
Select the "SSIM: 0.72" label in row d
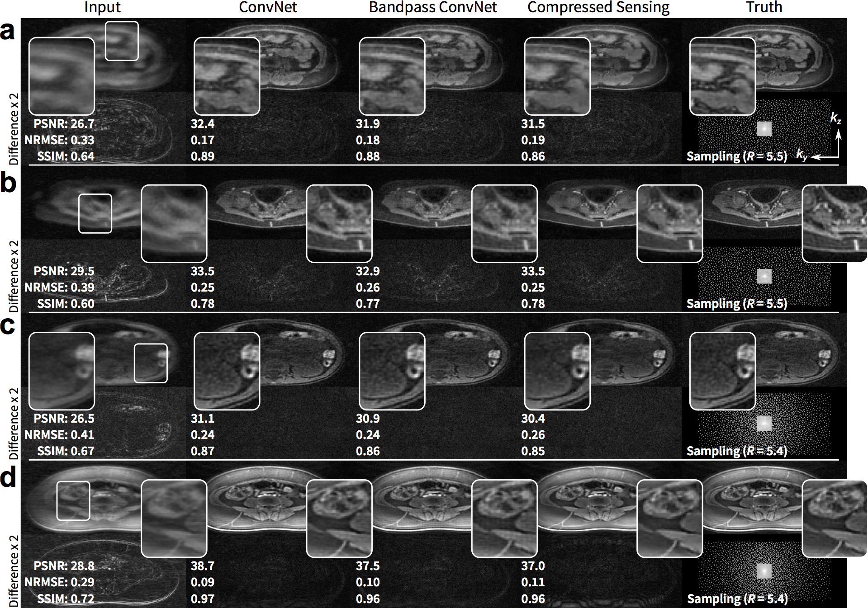66,599
